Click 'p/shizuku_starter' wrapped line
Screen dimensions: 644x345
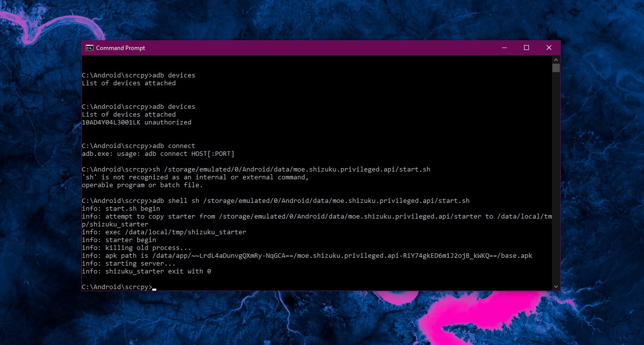point(115,224)
